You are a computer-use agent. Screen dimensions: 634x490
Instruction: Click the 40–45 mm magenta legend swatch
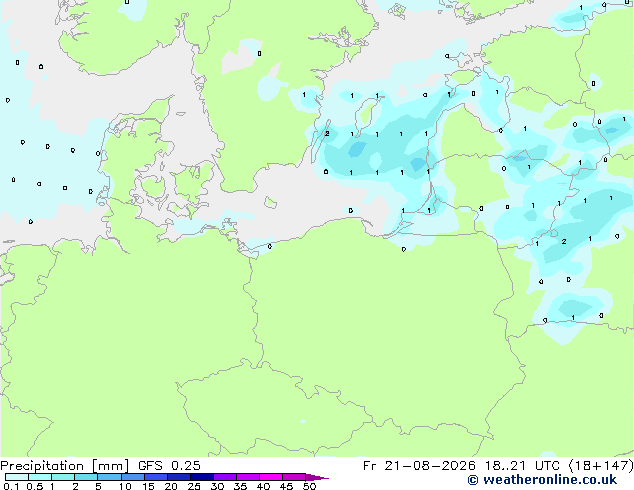click(271, 477)
